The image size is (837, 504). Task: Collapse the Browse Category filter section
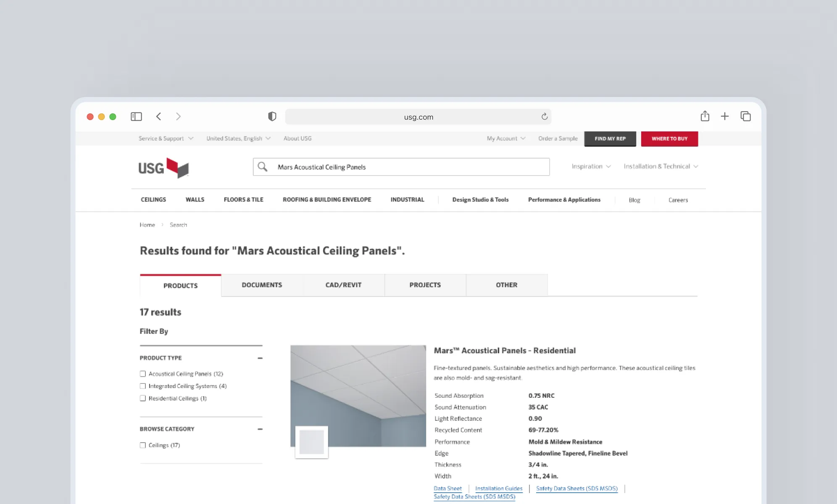click(260, 429)
